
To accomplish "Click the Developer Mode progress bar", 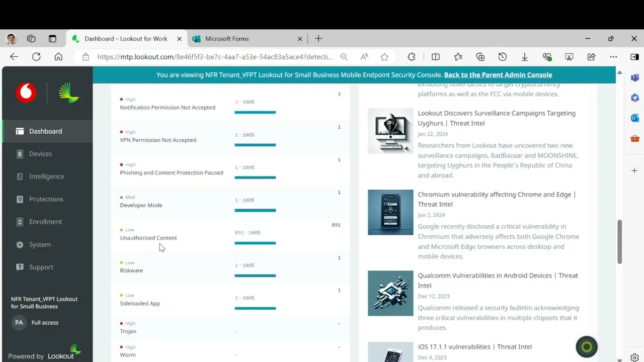I will tap(255, 210).
